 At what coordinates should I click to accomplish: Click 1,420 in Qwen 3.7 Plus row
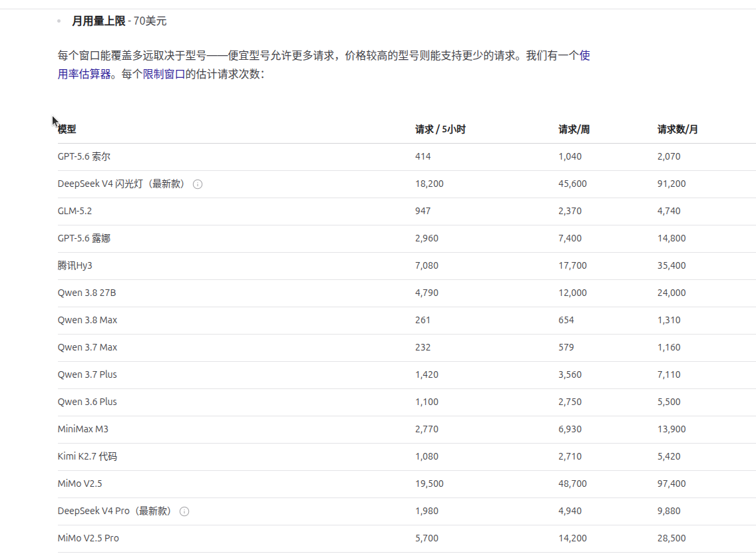[427, 374]
